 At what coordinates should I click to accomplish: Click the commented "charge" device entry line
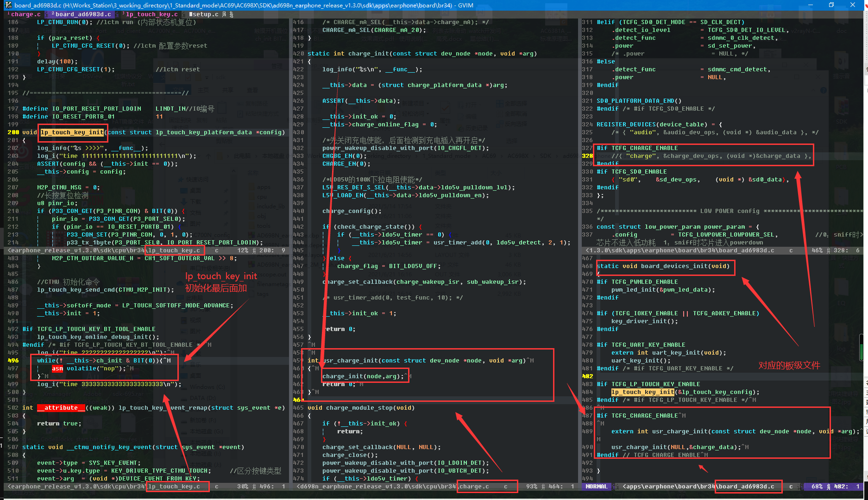[711, 156]
